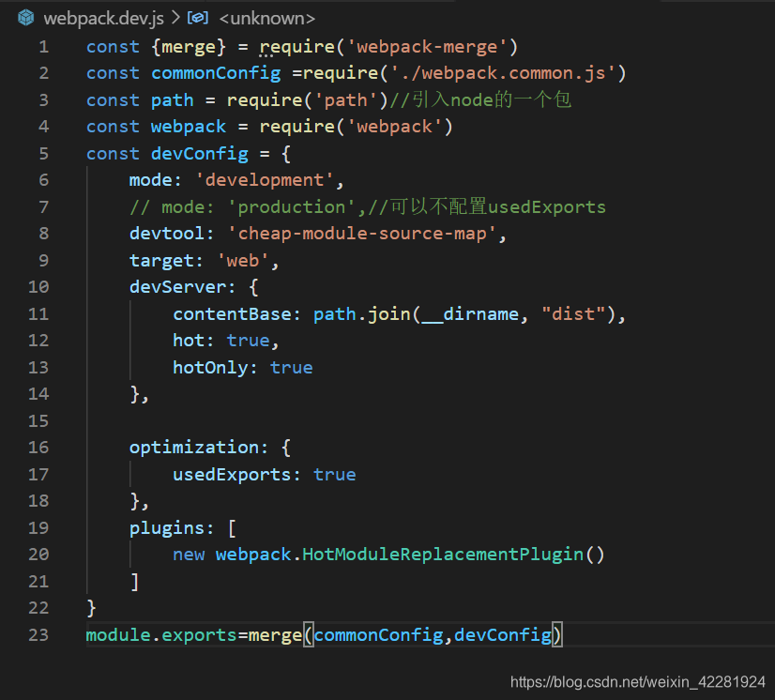The width and height of the screenshot is (775, 700).
Task: Click line number 1 in the gutter
Action: [x=44, y=47]
